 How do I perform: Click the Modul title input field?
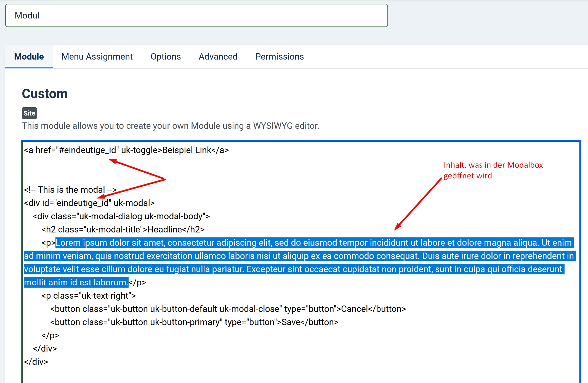click(196, 15)
